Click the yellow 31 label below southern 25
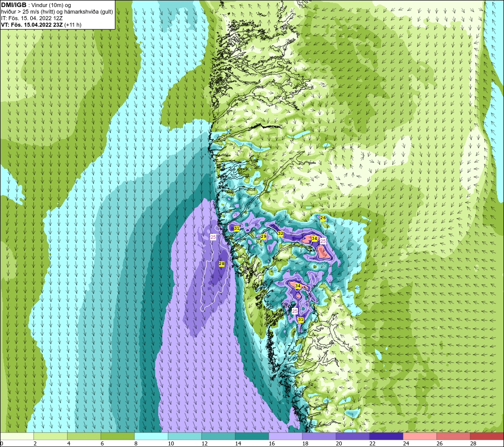The image size is (504, 447). [x=300, y=320]
